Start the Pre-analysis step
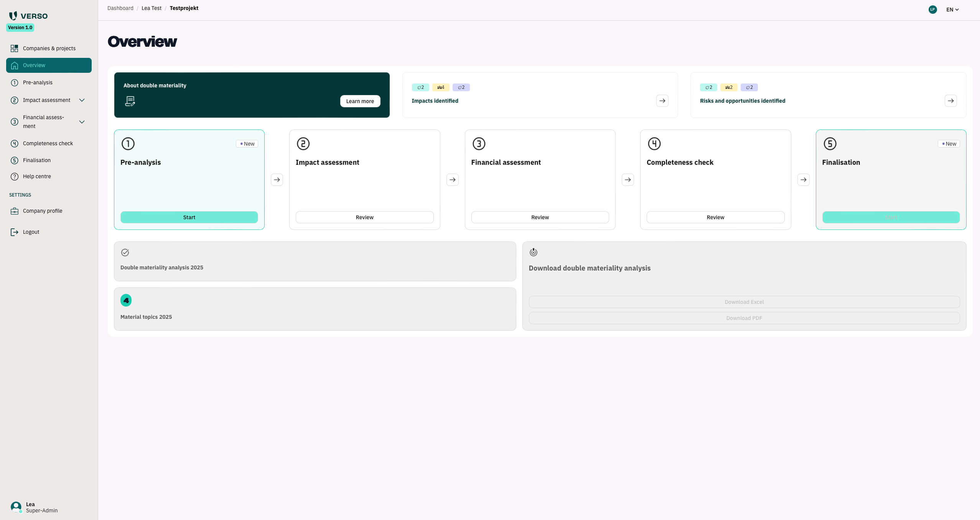Image resolution: width=980 pixels, height=520 pixels. coord(189,217)
